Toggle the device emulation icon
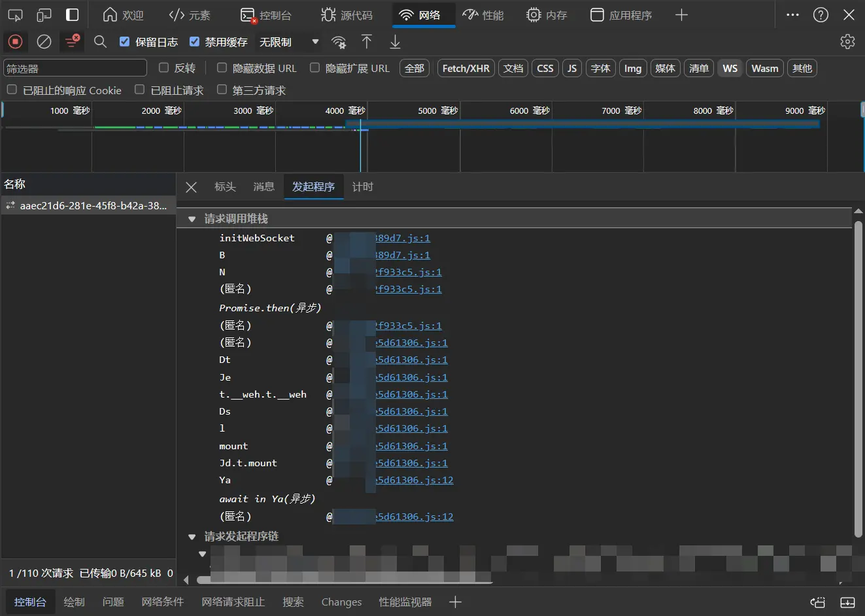865x616 pixels. (x=44, y=15)
